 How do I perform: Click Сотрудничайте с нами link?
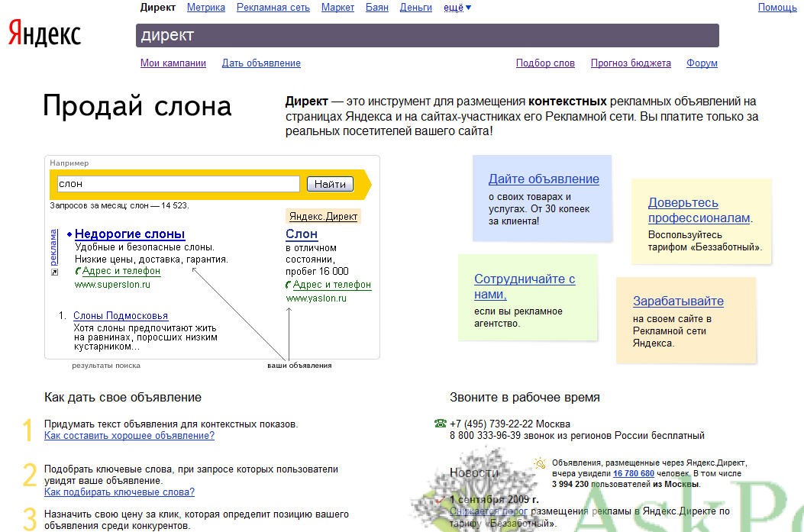[525, 286]
